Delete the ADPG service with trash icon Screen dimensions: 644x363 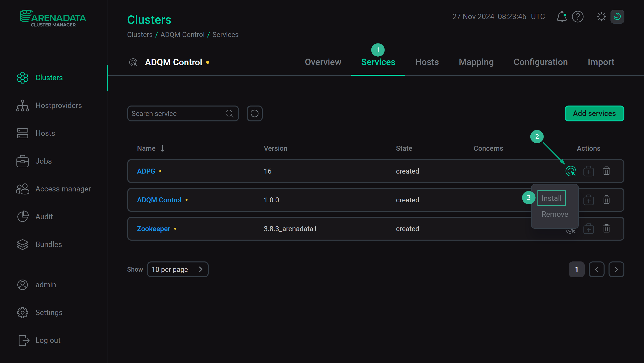click(606, 171)
